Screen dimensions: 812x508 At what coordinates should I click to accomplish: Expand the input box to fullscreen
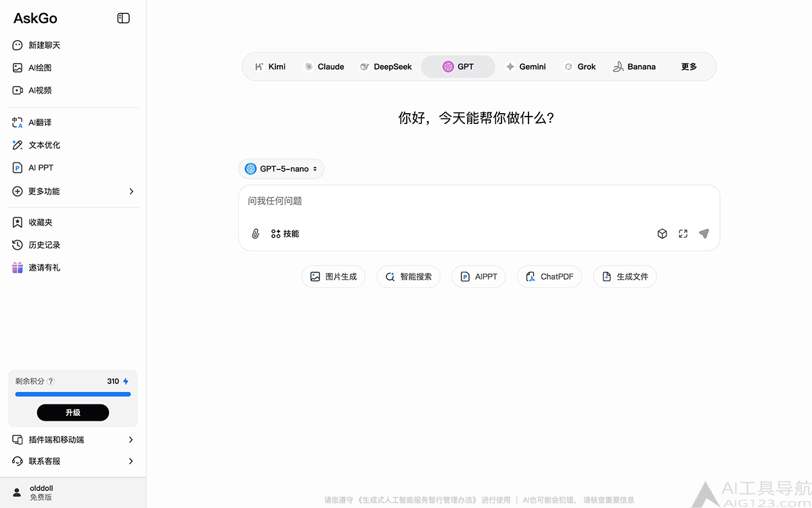point(683,234)
